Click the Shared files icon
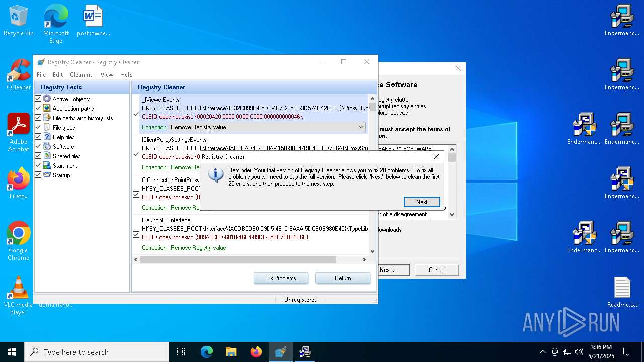The width and height of the screenshot is (644, 362). point(47,156)
